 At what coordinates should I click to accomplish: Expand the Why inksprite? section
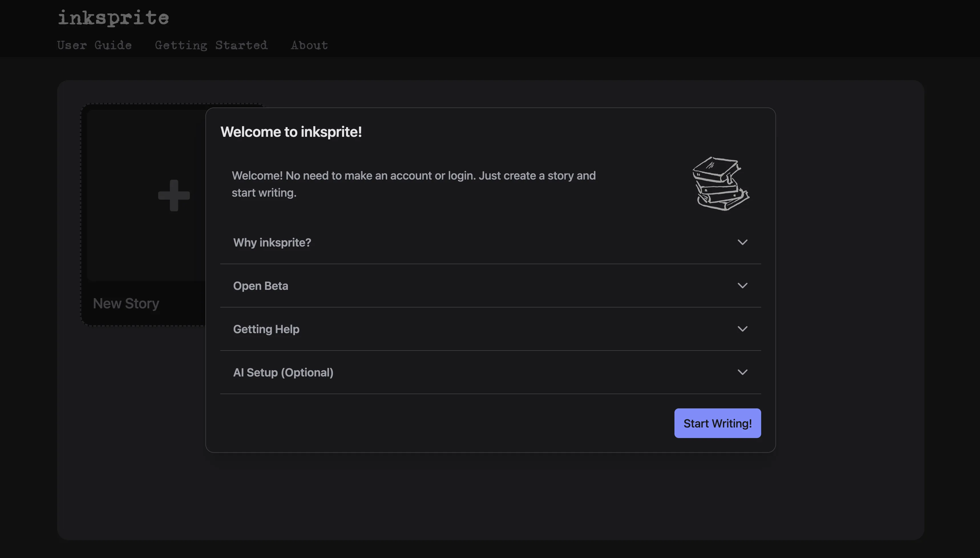[272, 242]
